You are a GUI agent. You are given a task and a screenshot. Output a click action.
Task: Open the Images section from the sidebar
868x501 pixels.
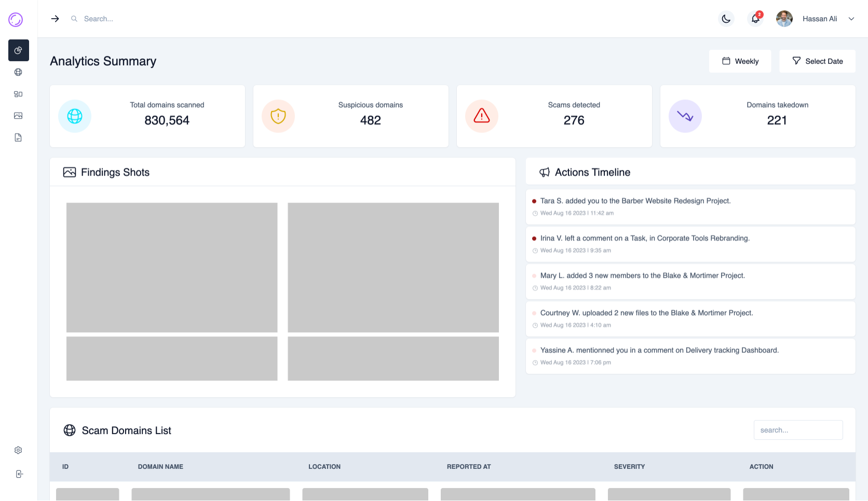[18, 116]
